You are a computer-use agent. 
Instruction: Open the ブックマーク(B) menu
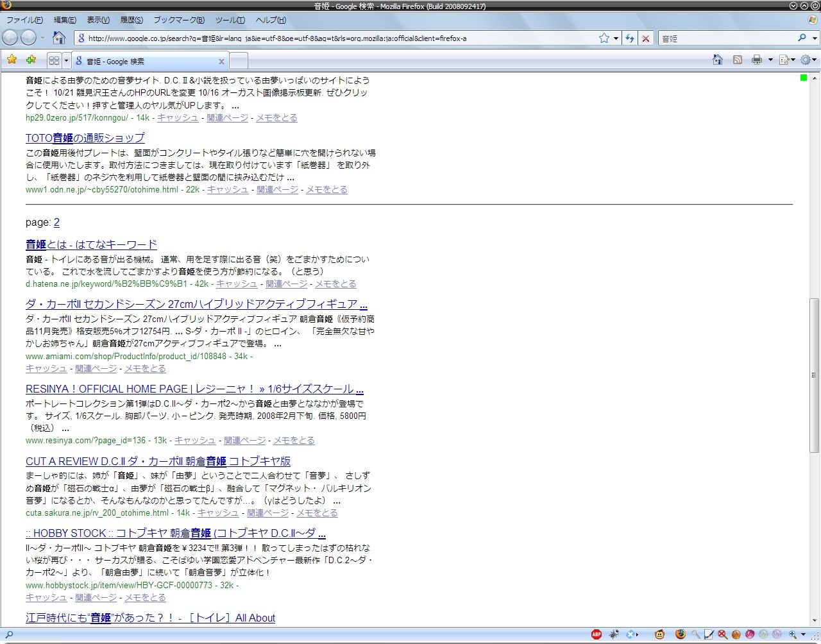click(179, 20)
